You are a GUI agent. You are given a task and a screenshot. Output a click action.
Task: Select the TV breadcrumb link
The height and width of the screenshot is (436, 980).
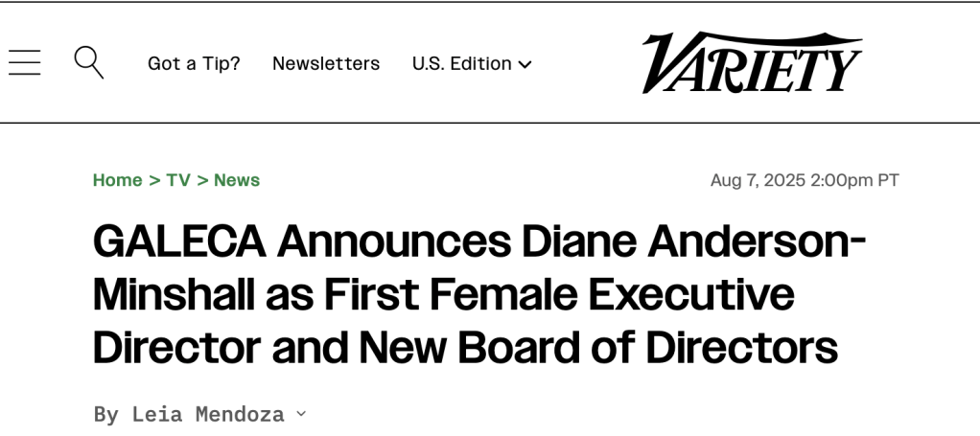point(177,180)
